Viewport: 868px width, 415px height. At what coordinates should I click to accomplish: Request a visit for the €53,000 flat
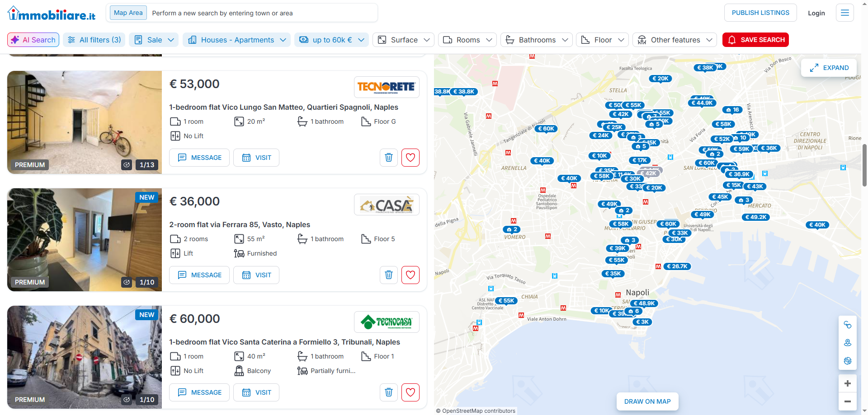(x=256, y=158)
